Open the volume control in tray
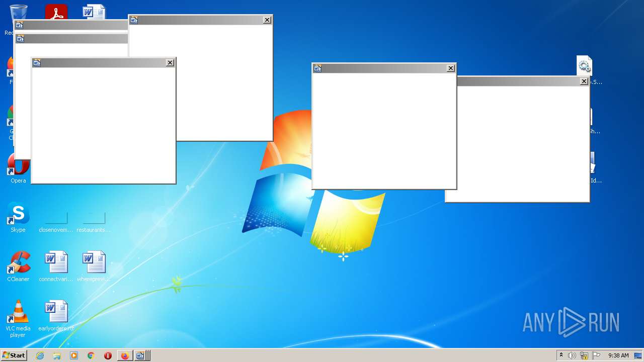The height and width of the screenshot is (362, 644). coord(572,355)
